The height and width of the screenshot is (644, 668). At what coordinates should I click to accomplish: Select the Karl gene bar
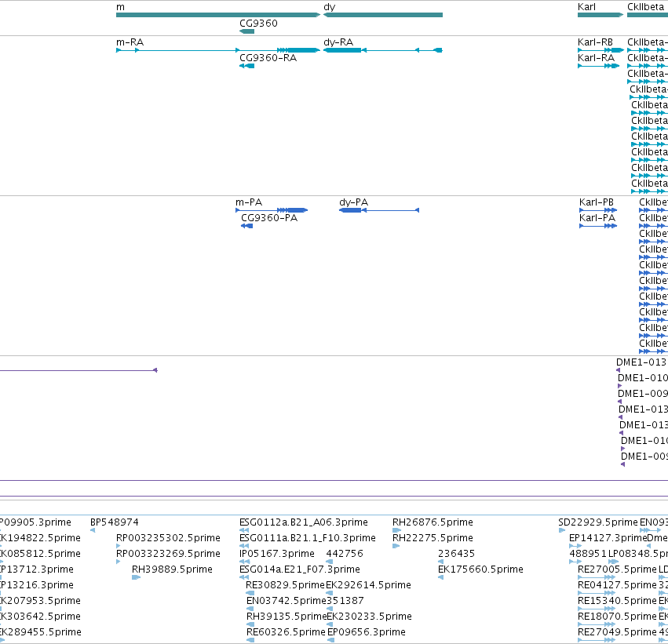(600, 15)
